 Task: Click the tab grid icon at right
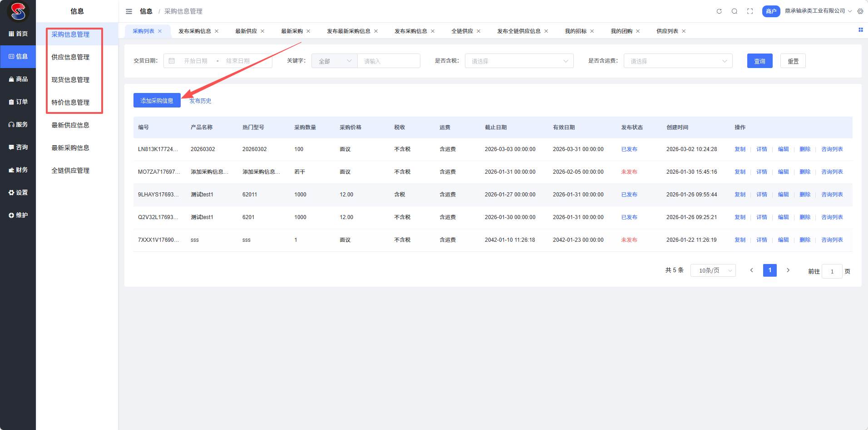pos(860,30)
